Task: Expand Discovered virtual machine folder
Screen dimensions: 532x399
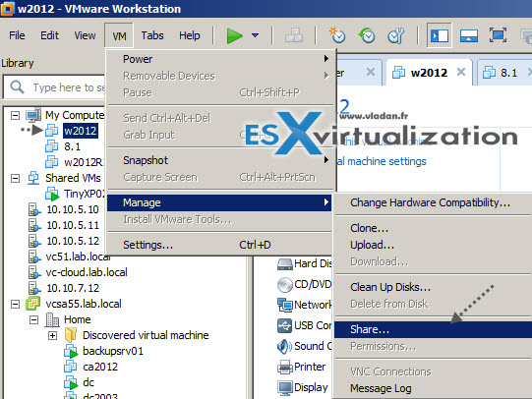Action: tap(52, 335)
